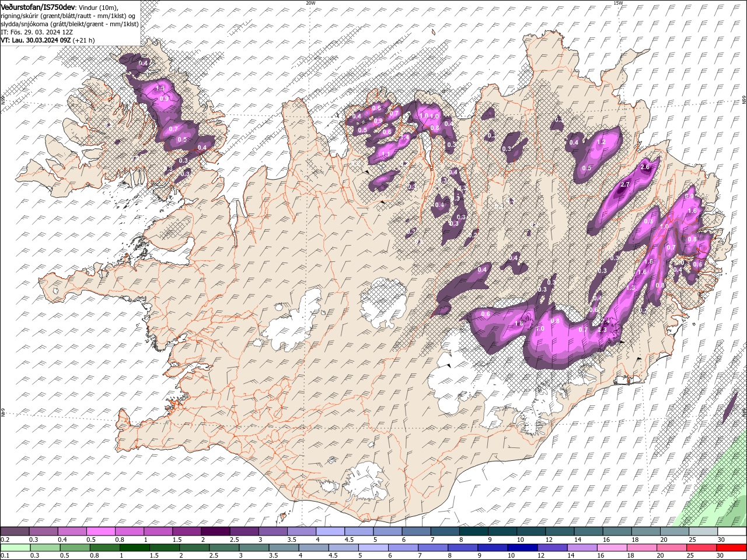The height and width of the screenshot is (560, 747).
Task: Pick top legend swatch starting at 0.8
Action: (129, 531)
